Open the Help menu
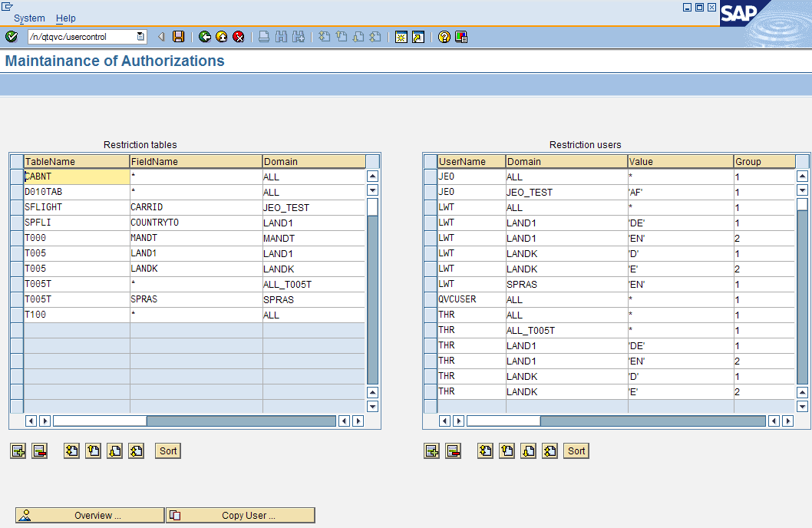Viewport: 812px width, 528px height. 65,18
